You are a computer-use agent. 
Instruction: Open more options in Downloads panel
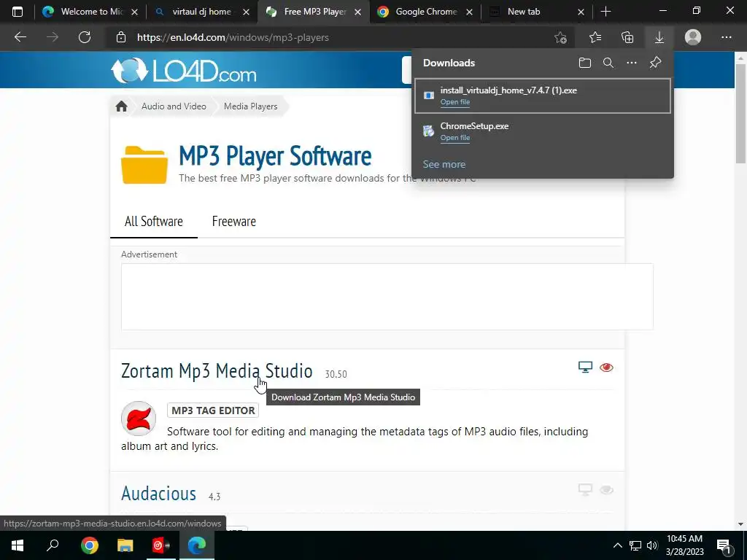coord(631,63)
